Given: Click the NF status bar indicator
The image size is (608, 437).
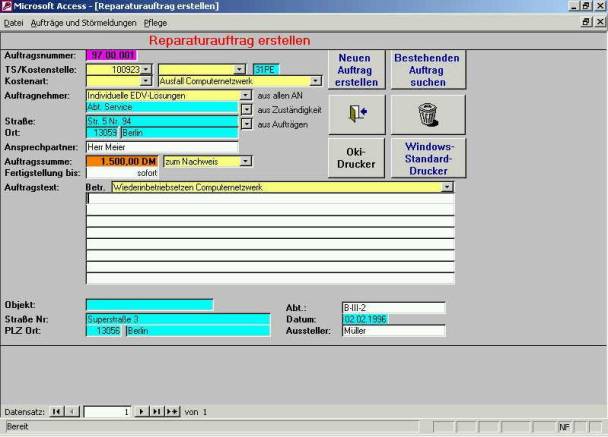Looking at the screenshot, I should pos(564,427).
